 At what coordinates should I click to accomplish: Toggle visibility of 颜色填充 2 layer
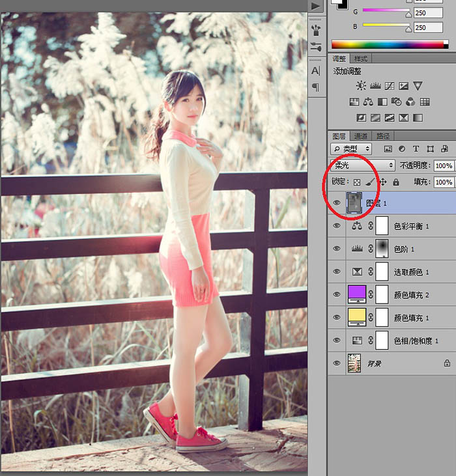[337, 295]
